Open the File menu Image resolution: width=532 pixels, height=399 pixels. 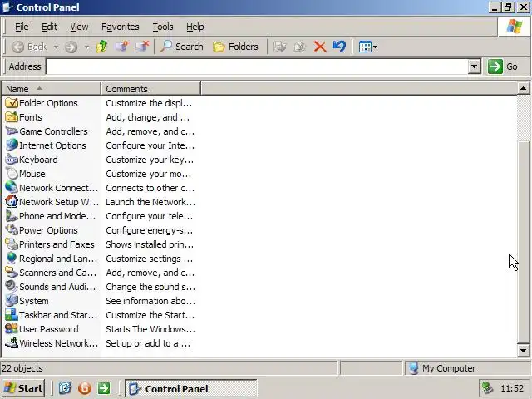[x=22, y=27]
